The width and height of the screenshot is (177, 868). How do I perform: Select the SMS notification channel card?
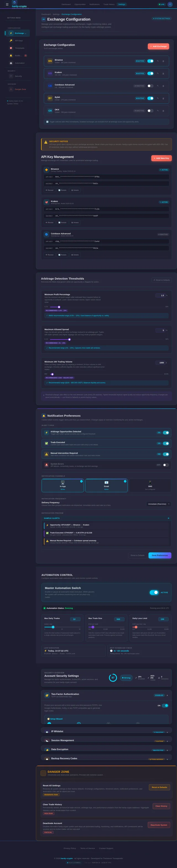tap(150, 485)
